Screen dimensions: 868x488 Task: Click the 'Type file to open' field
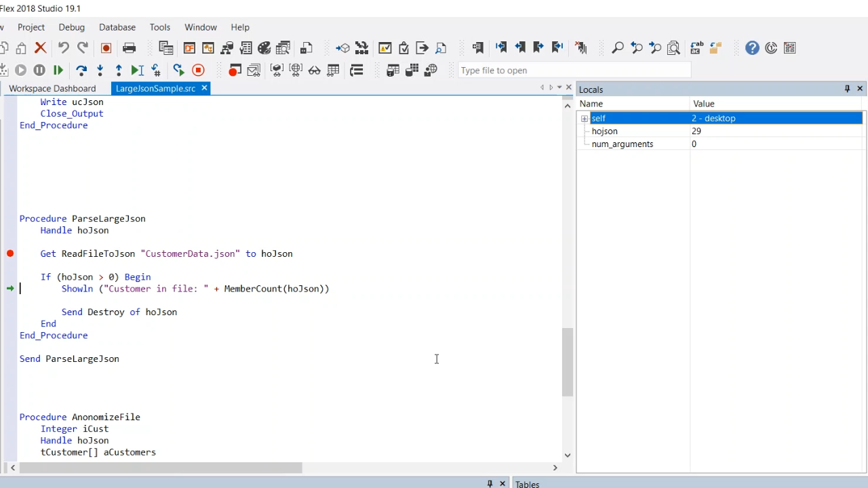(x=574, y=70)
